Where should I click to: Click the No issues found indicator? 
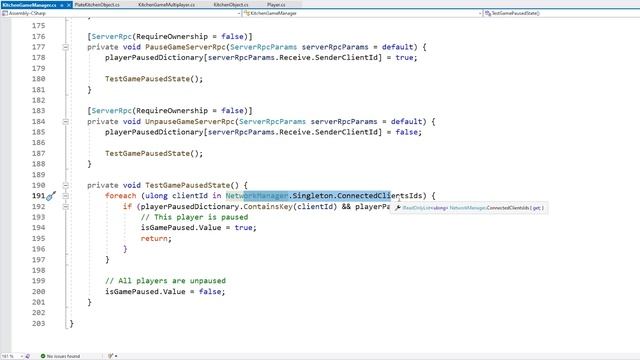(x=63, y=356)
